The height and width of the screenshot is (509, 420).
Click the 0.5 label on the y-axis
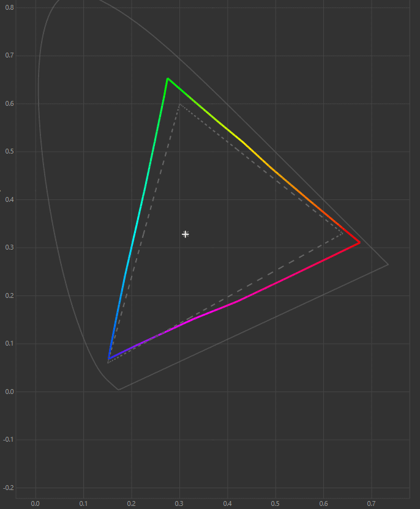[x=9, y=152]
